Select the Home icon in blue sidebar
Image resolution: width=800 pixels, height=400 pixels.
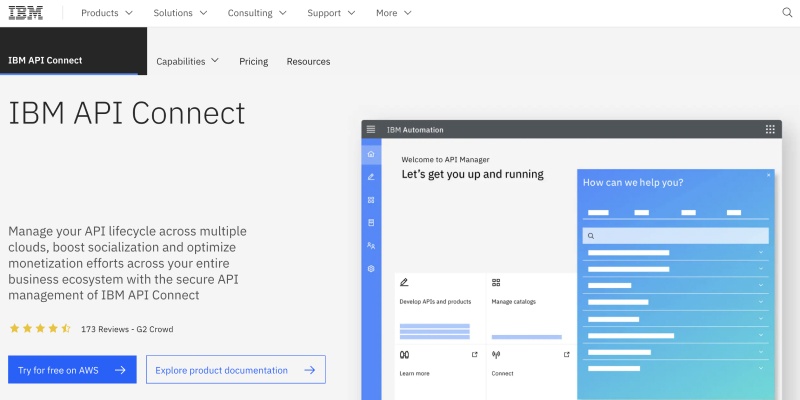[371, 154]
